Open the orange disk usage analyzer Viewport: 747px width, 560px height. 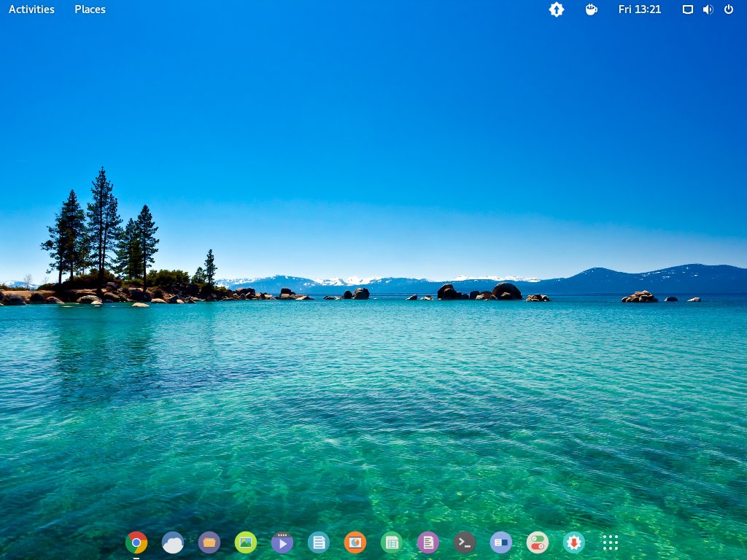coord(355,542)
